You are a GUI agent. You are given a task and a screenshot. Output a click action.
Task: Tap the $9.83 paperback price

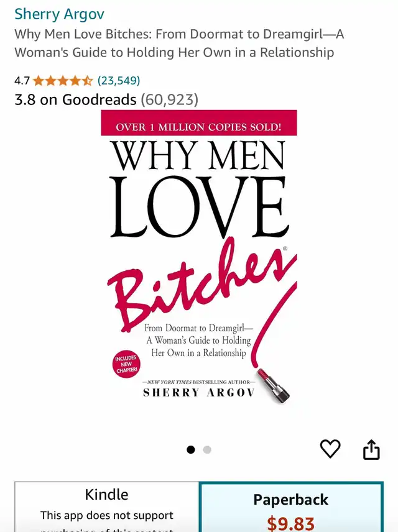click(x=290, y=523)
